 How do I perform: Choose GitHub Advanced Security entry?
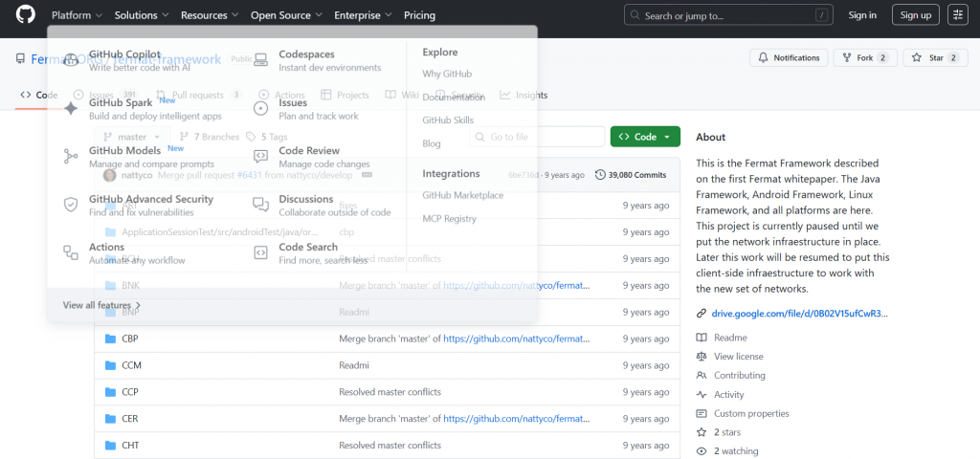[151, 199]
